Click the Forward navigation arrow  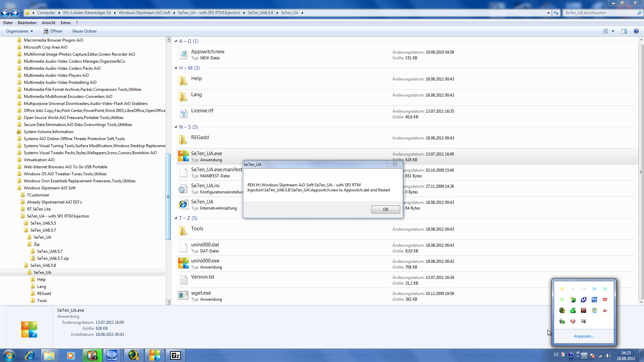tap(14, 13)
